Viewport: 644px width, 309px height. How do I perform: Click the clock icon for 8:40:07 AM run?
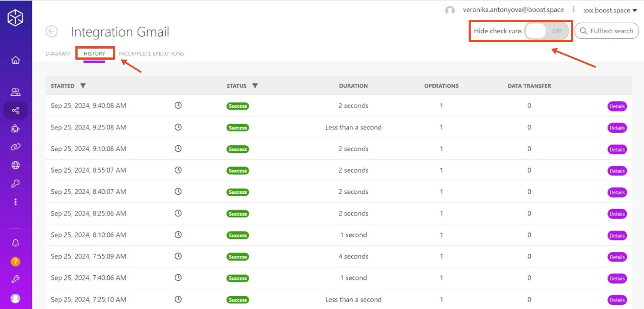point(178,192)
